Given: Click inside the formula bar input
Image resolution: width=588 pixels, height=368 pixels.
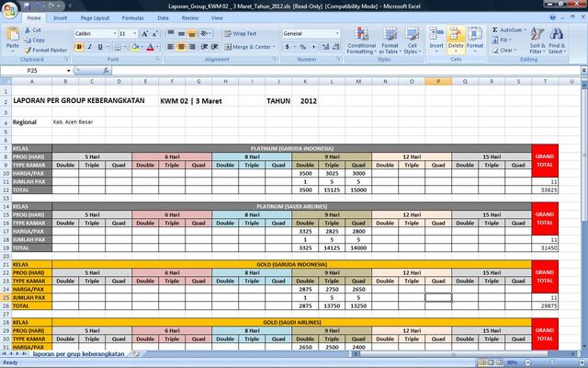Looking at the screenshot, I should point(345,70).
